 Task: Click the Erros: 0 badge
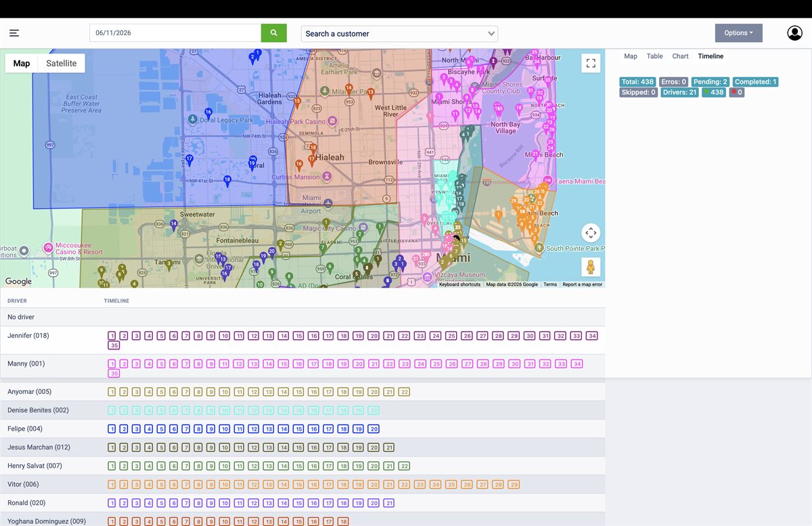coord(674,82)
